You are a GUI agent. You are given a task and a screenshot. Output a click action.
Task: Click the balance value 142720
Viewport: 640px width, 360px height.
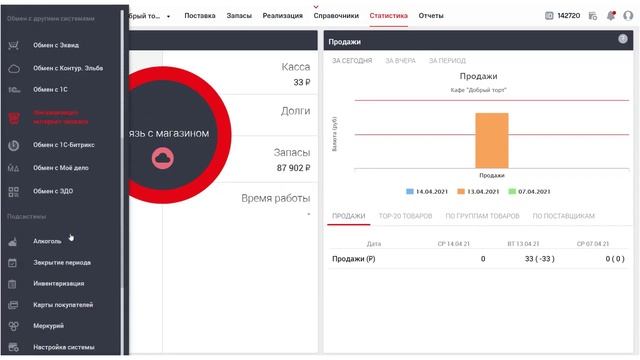569,16
